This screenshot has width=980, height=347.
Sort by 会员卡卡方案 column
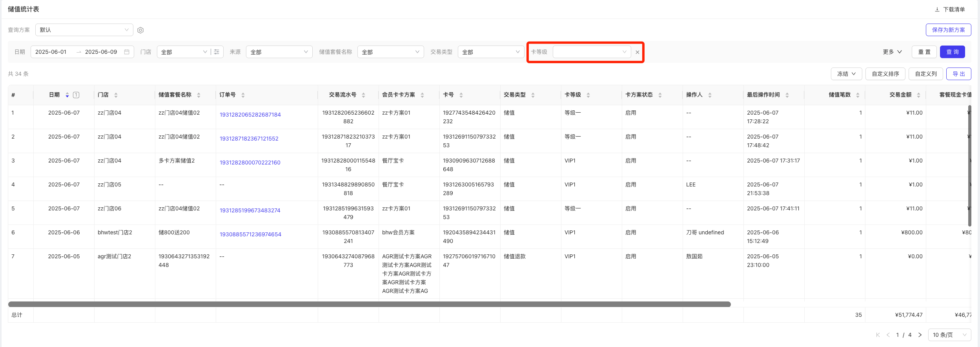click(422, 95)
